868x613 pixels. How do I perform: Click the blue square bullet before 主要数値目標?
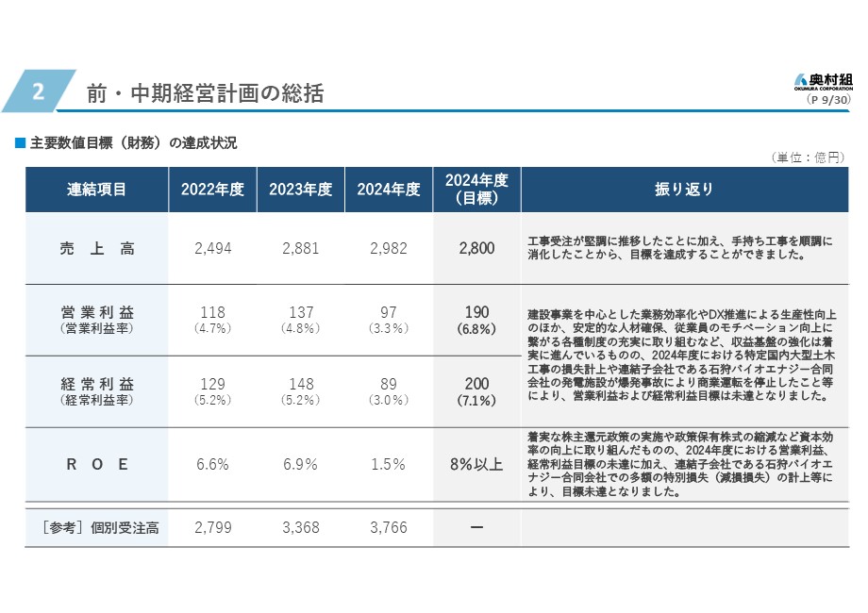coord(19,143)
